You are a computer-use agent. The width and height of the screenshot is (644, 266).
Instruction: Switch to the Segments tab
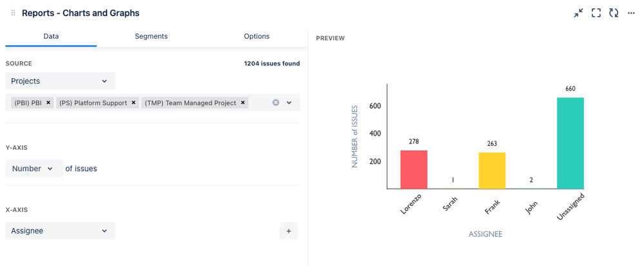click(151, 36)
